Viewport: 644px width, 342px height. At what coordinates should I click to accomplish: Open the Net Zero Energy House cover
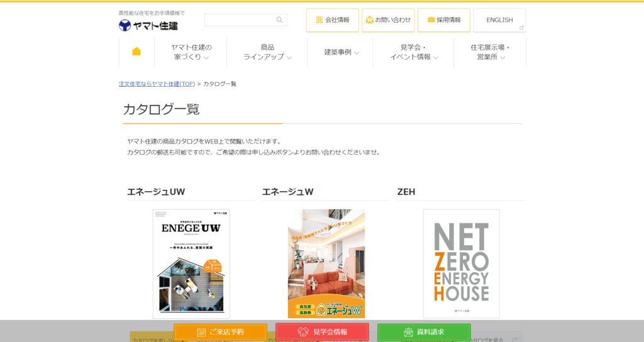[x=461, y=264]
